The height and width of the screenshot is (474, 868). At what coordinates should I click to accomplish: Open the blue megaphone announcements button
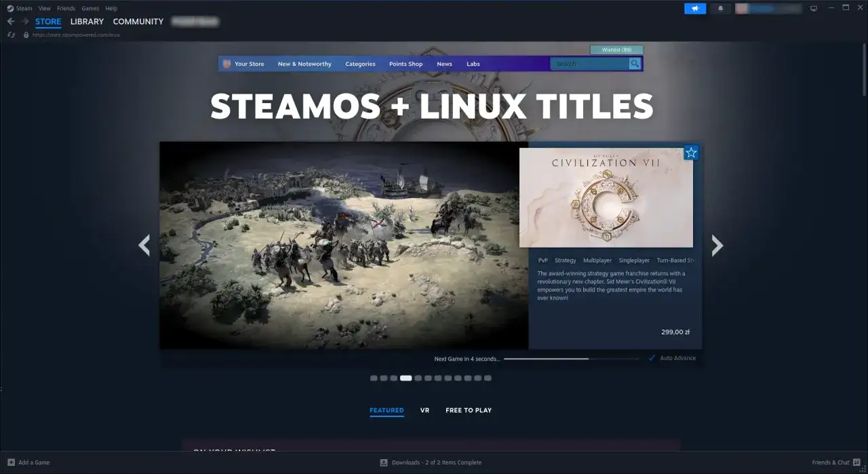pos(695,8)
